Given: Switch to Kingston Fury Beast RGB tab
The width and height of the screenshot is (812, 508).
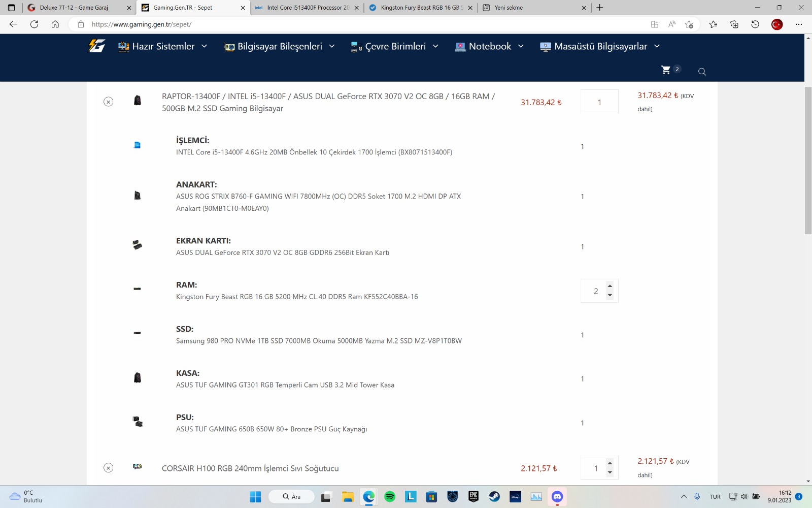Looking at the screenshot, I should tap(421, 8).
